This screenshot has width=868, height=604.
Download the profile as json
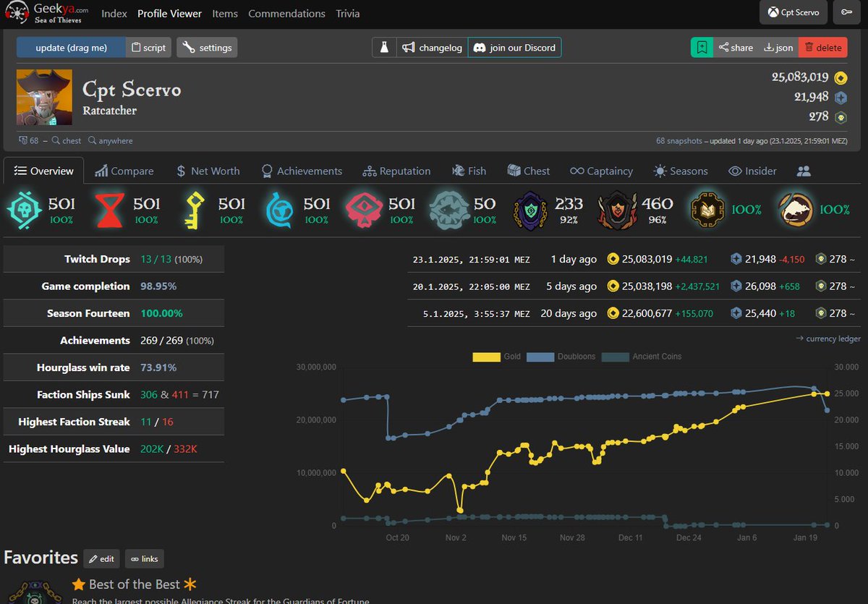coord(778,48)
